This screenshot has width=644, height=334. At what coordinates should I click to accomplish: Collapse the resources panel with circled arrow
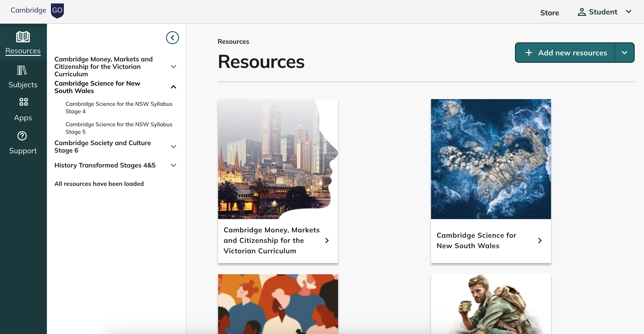pos(172,38)
